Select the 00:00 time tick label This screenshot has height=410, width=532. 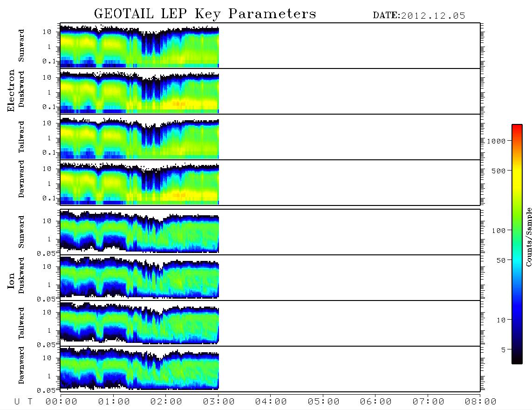tap(61, 402)
